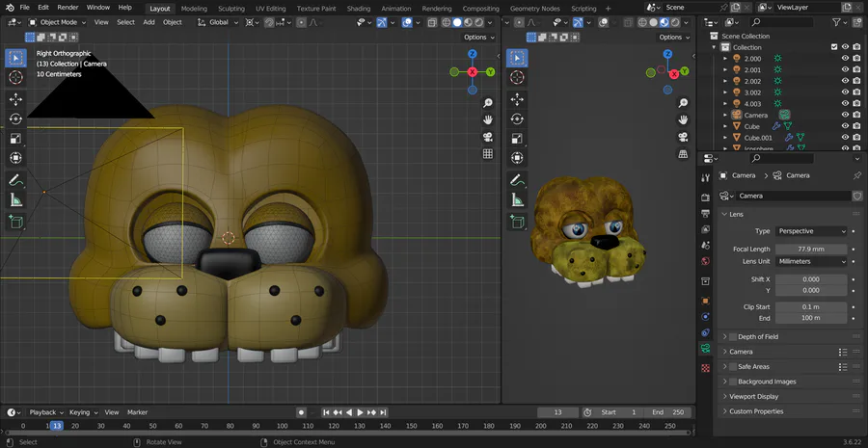
Task: Open the Object Mode dropdown
Action: pos(59,22)
